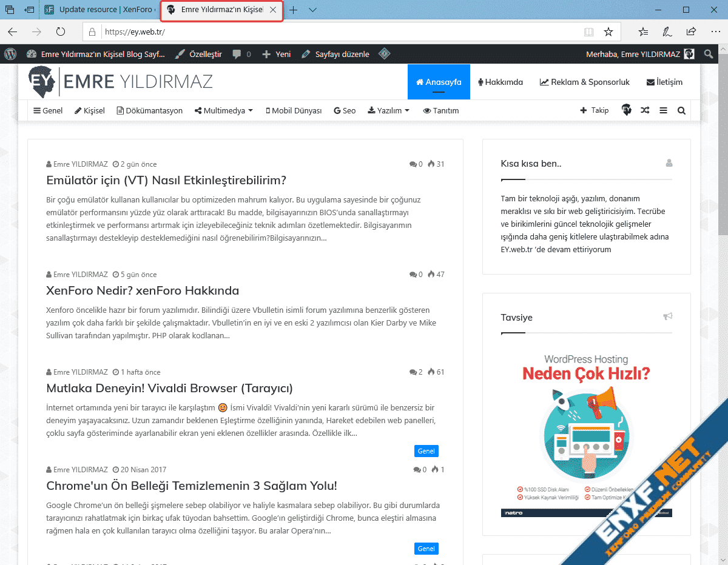The height and width of the screenshot is (565, 728).
Task: Open the reading view book icon
Action: (588, 32)
